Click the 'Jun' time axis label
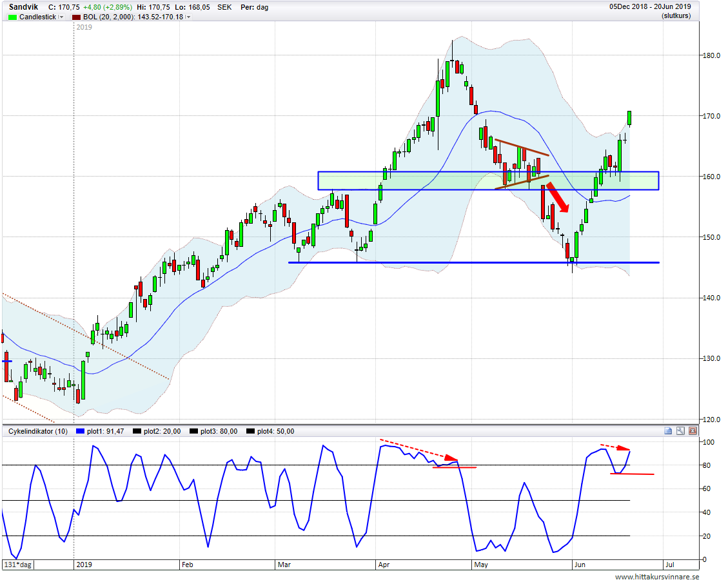The image size is (728, 580). (580, 565)
